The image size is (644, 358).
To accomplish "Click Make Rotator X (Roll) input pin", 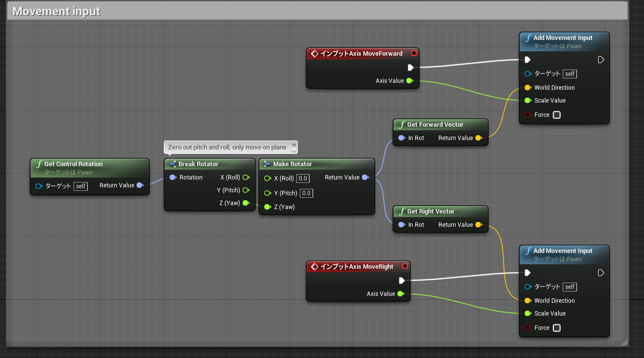I will click(x=268, y=179).
